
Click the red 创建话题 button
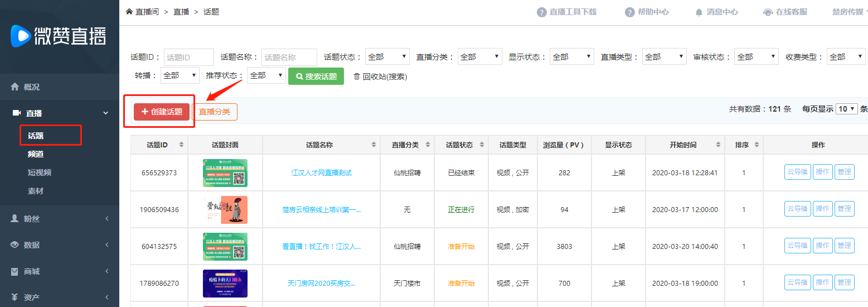162,112
